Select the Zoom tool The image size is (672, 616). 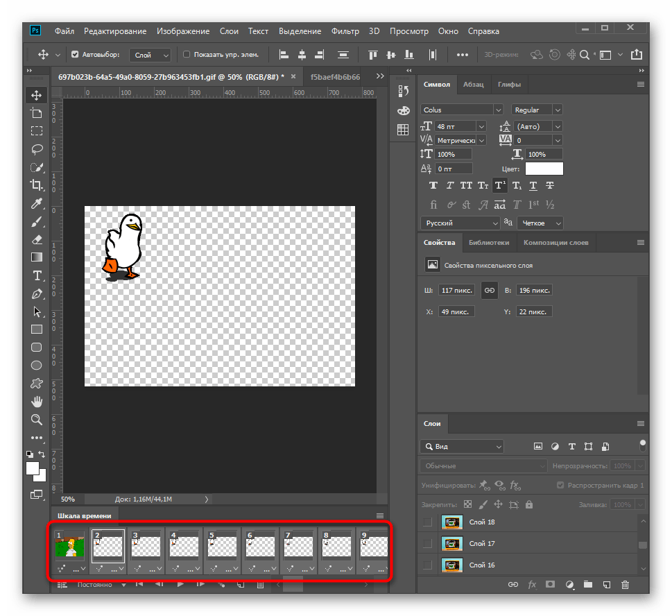point(37,420)
